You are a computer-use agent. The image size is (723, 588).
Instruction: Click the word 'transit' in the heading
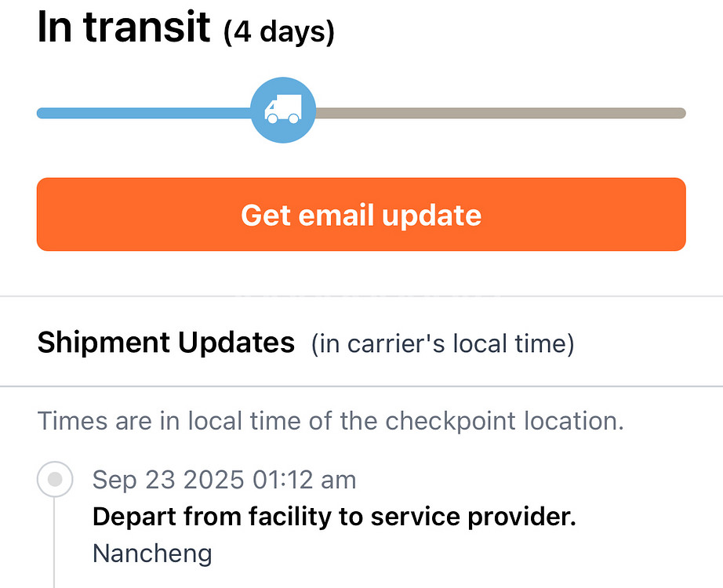coord(147,28)
